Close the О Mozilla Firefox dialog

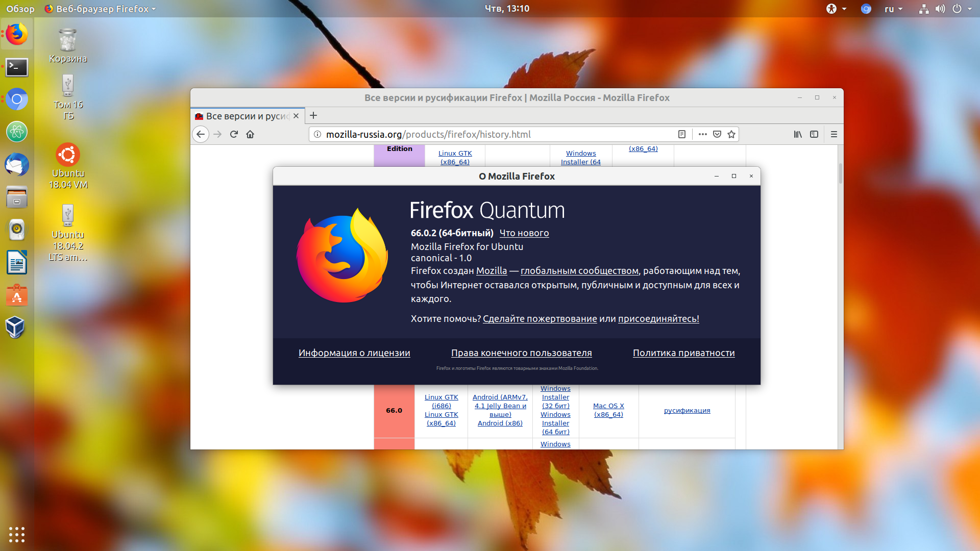[751, 176]
